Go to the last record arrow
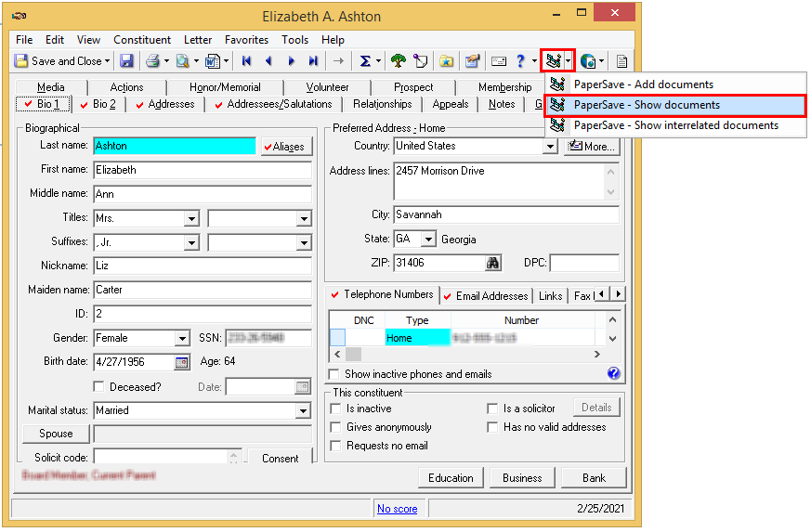 tap(314, 61)
